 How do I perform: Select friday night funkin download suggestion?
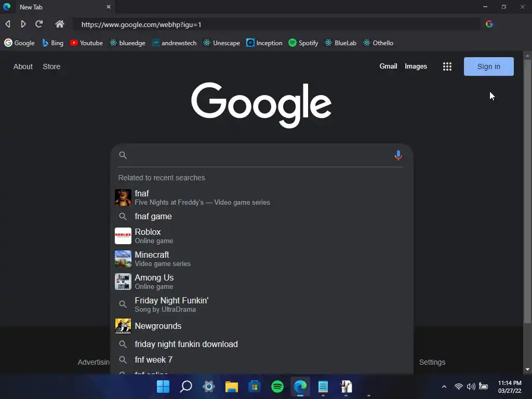click(262, 344)
